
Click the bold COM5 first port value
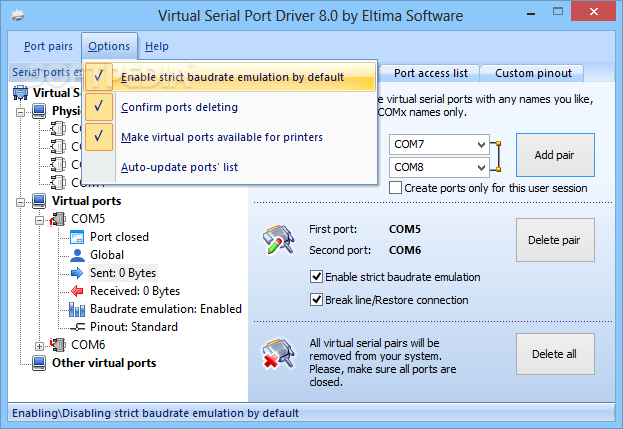tap(404, 229)
